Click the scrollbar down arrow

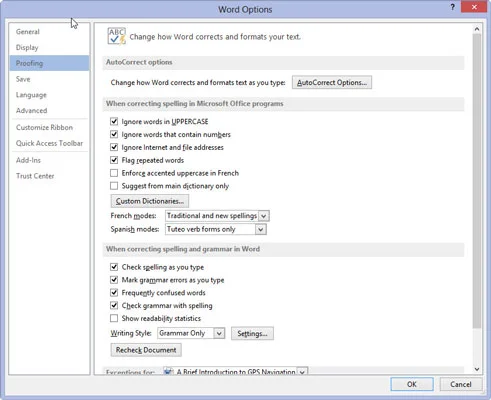[x=477, y=369]
